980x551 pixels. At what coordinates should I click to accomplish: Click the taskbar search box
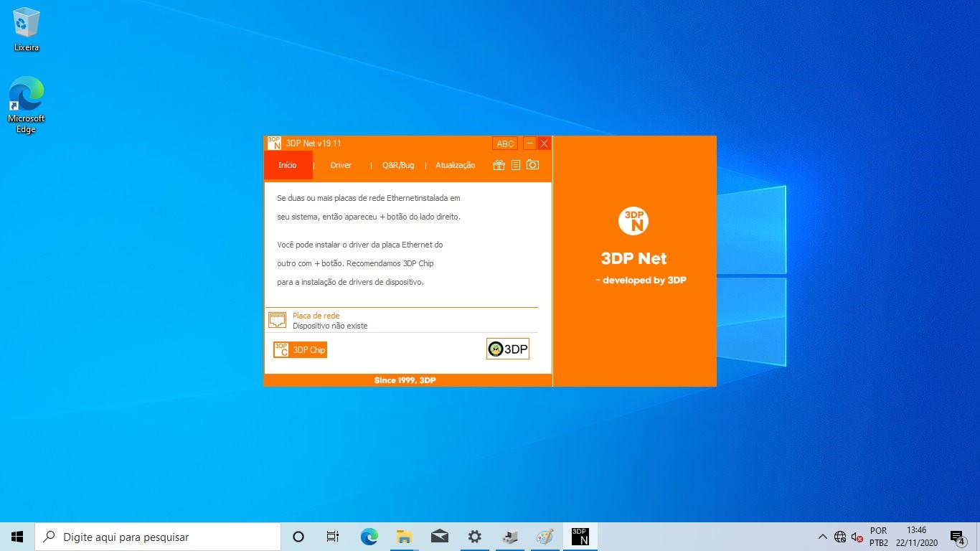(x=158, y=537)
